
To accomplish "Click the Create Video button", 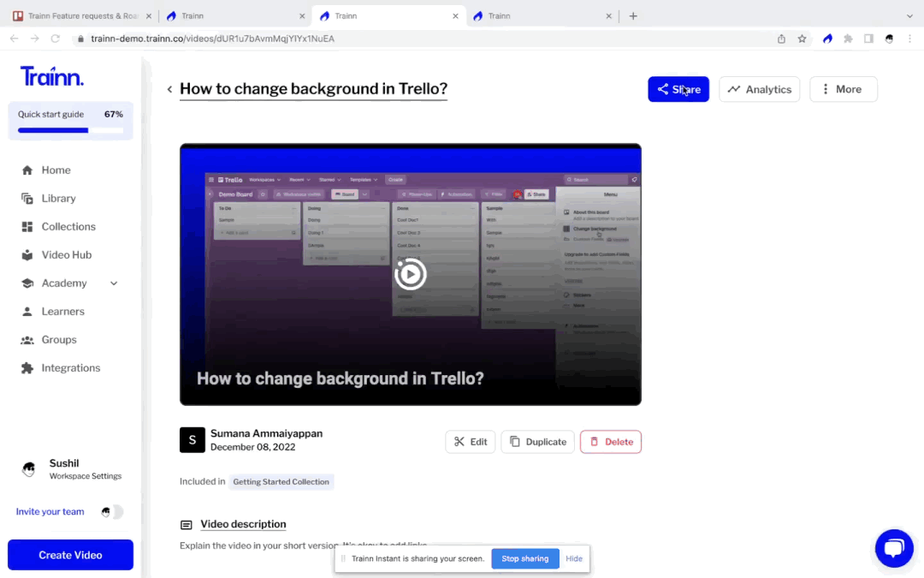I will [70, 555].
